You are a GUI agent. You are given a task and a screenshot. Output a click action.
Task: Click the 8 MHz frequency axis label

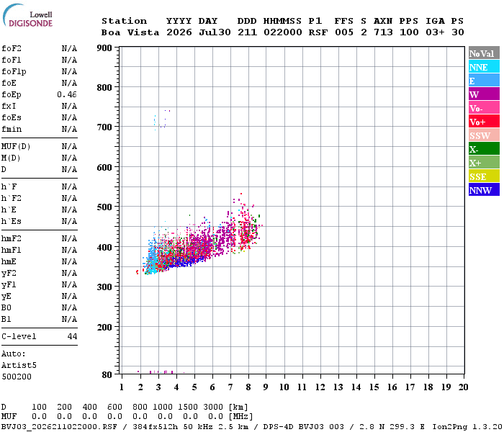point(248,387)
